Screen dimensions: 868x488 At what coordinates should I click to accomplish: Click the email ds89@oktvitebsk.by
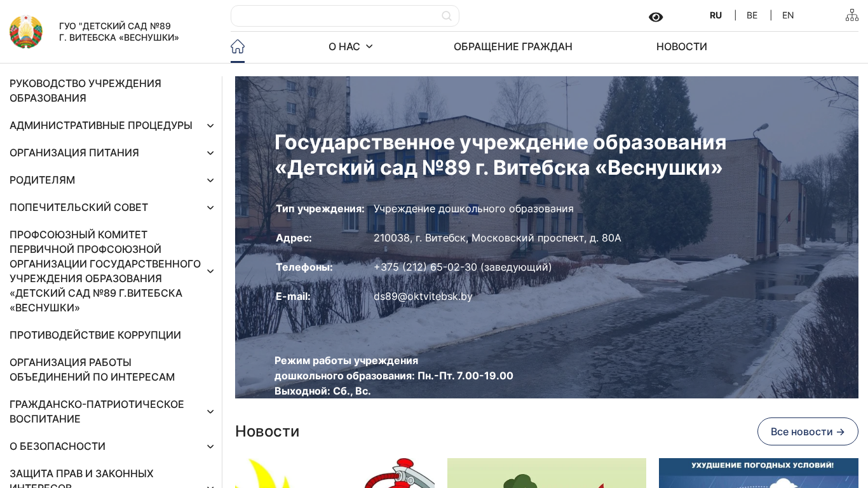[423, 296]
